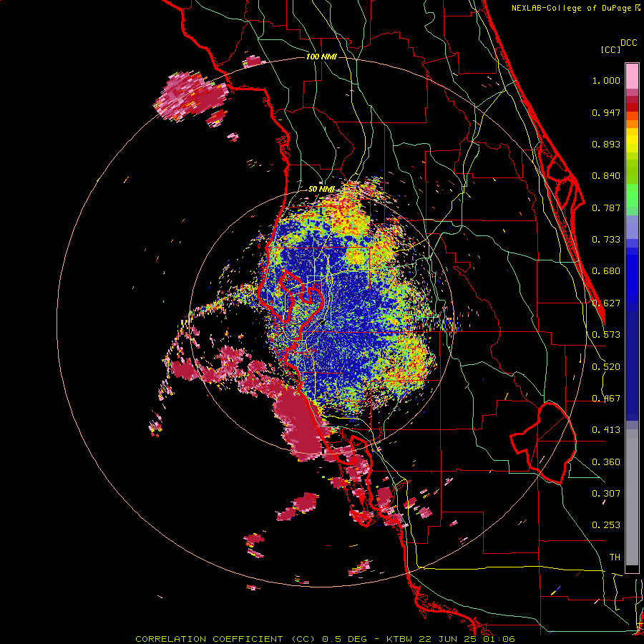Click the 0.360 value on color scale

(606, 462)
